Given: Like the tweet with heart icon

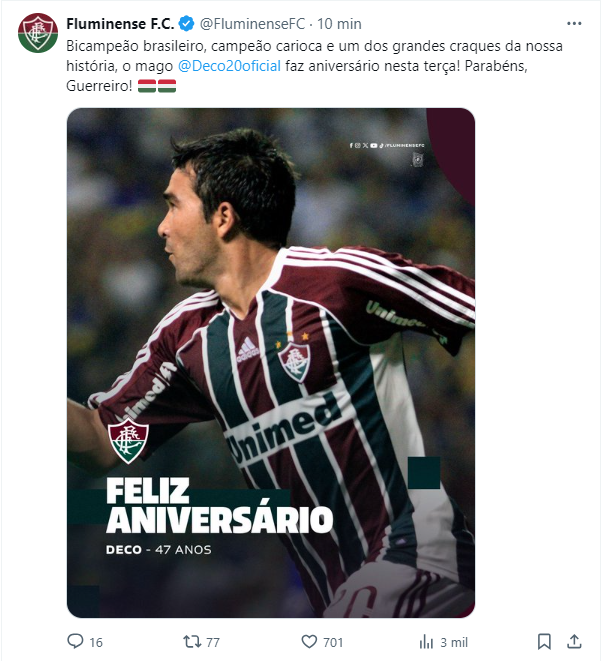Looking at the screenshot, I should pyautogui.click(x=309, y=642).
